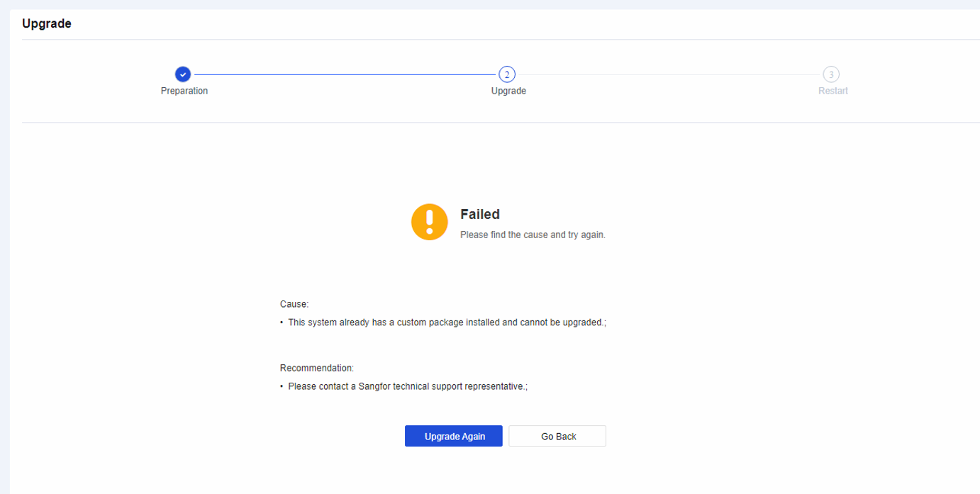Click the grey progress line before Restart
The image size is (980, 494).
tap(669, 74)
